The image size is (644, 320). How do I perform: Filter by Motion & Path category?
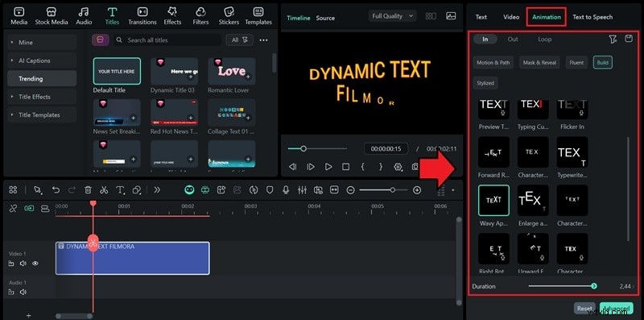(493, 63)
